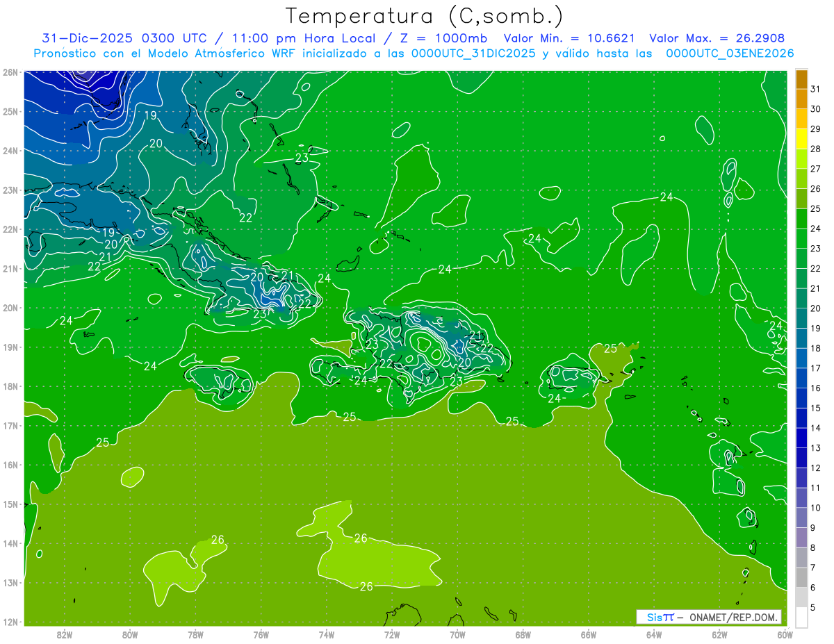Screen dimensions: 834x644
Task: Click the colorbar label '16'
Action: point(816,388)
